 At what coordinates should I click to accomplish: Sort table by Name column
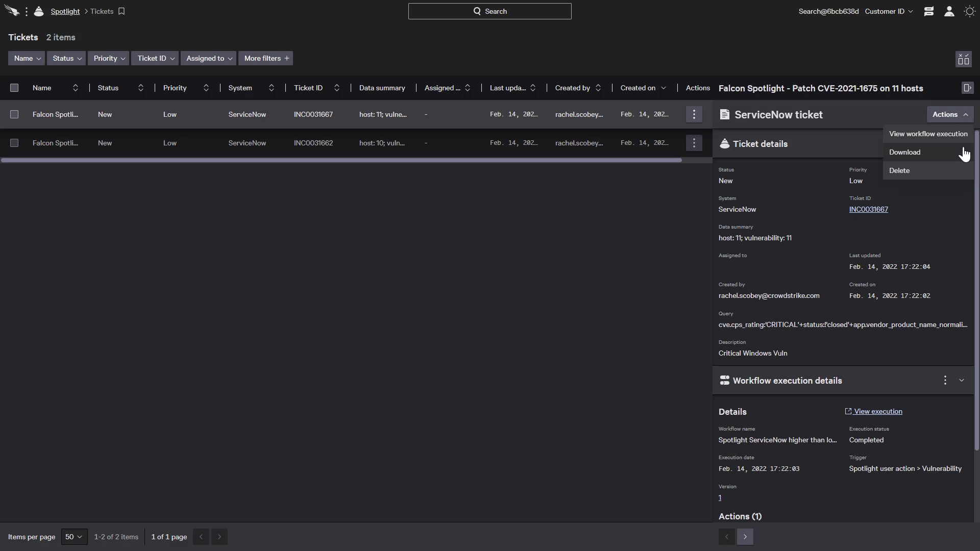click(76, 88)
